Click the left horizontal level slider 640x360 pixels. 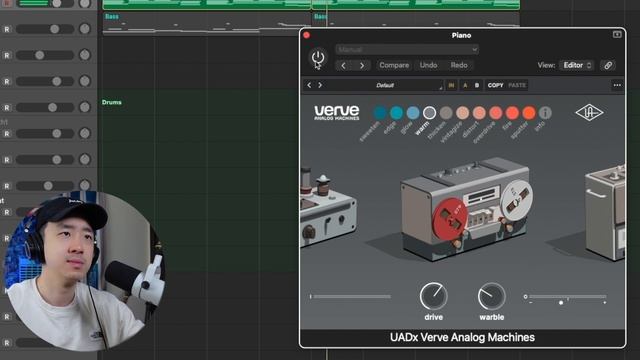pos(350,297)
